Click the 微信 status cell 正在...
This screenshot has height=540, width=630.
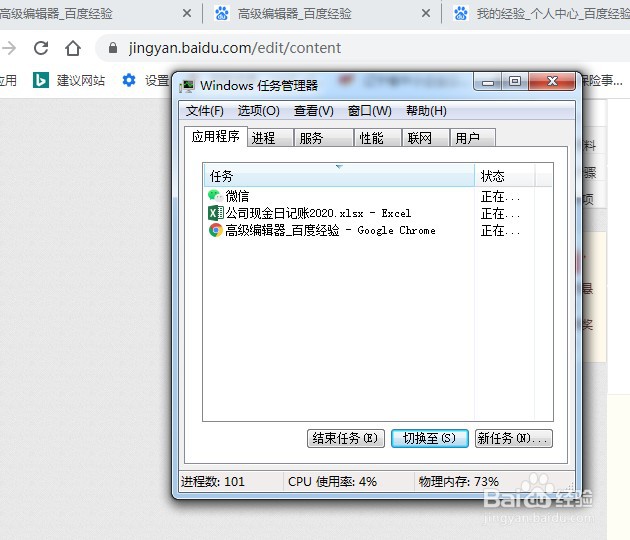click(501, 196)
